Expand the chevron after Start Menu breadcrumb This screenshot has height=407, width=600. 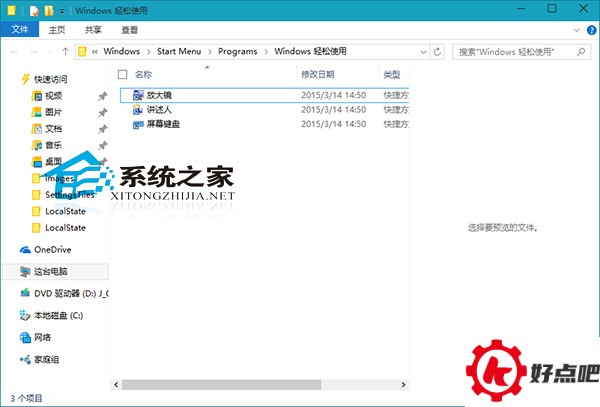[x=210, y=52]
